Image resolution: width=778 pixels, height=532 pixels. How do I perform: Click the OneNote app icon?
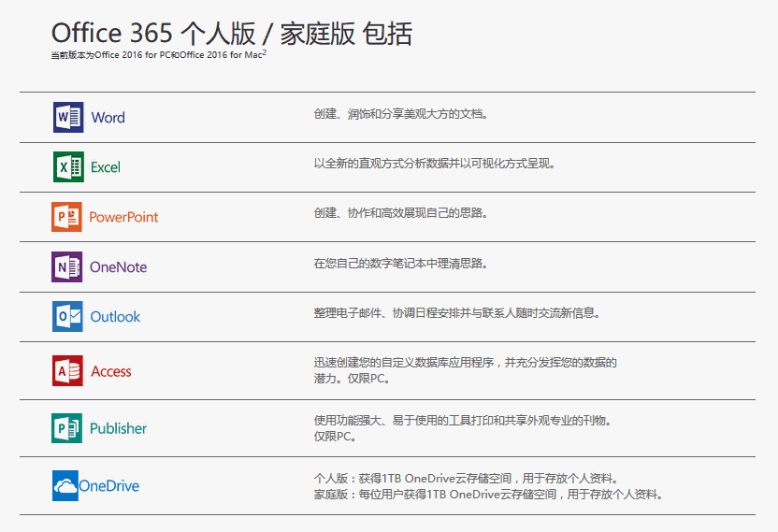click(x=67, y=266)
